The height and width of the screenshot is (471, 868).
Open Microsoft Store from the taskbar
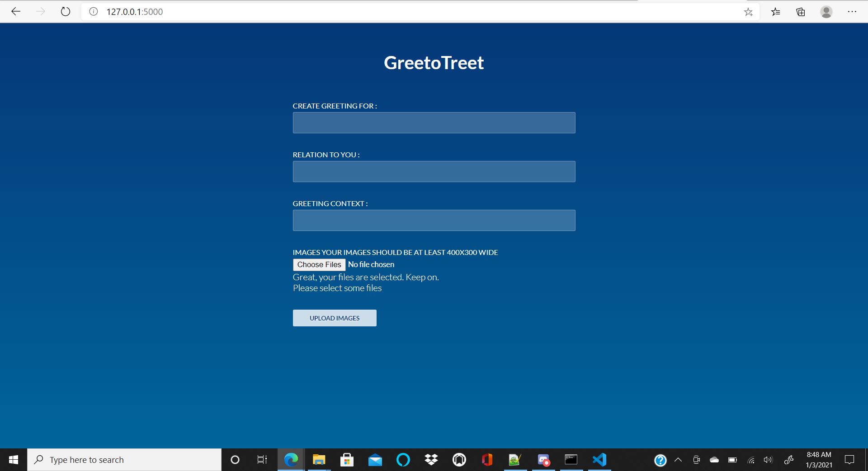coord(347,460)
